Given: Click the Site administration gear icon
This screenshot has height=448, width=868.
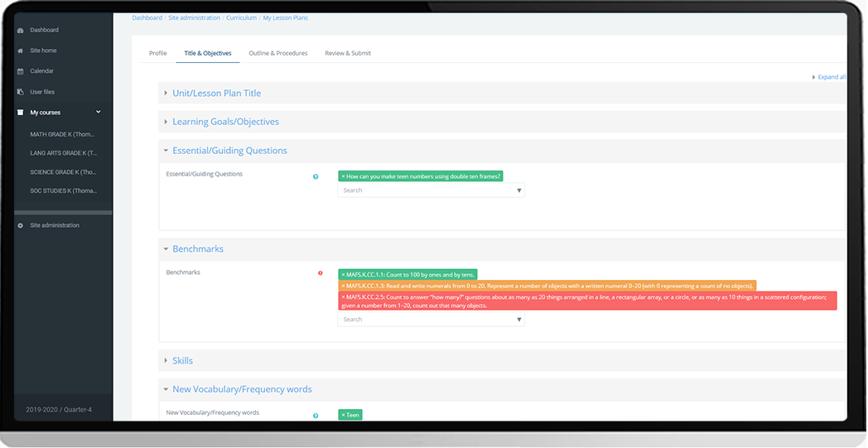Looking at the screenshot, I should [21, 225].
